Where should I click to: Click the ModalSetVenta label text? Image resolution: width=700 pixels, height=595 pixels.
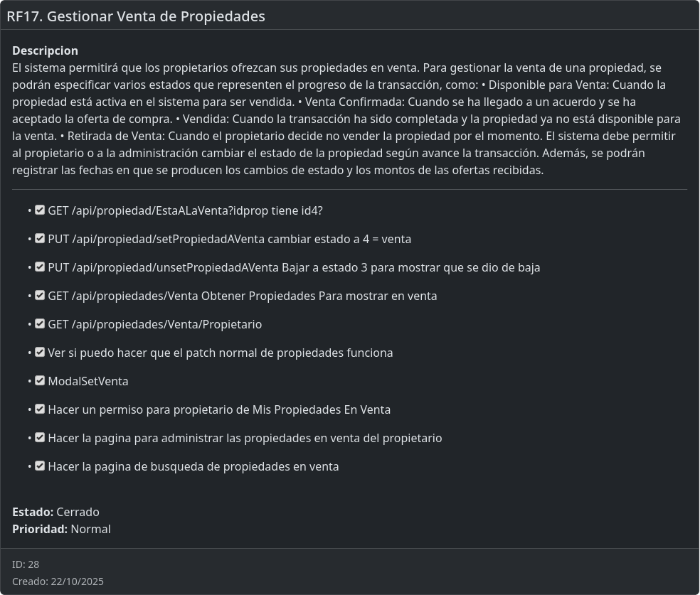click(x=88, y=381)
